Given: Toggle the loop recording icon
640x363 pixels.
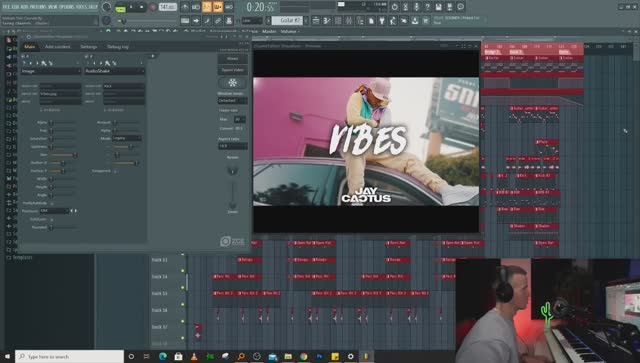Looking at the screenshot, I should click(229, 7).
